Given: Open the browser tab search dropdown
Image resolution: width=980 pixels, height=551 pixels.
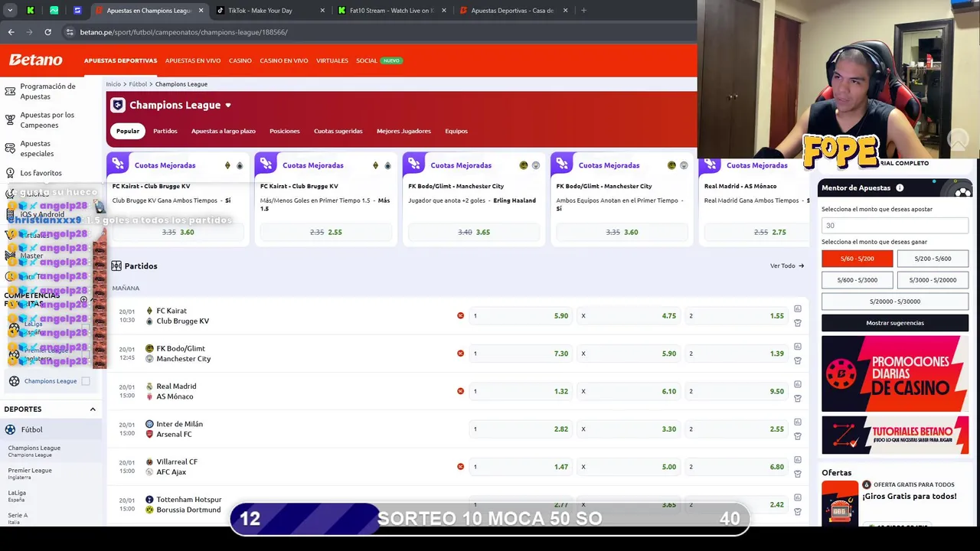Looking at the screenshot, I should tap(10, 11).
